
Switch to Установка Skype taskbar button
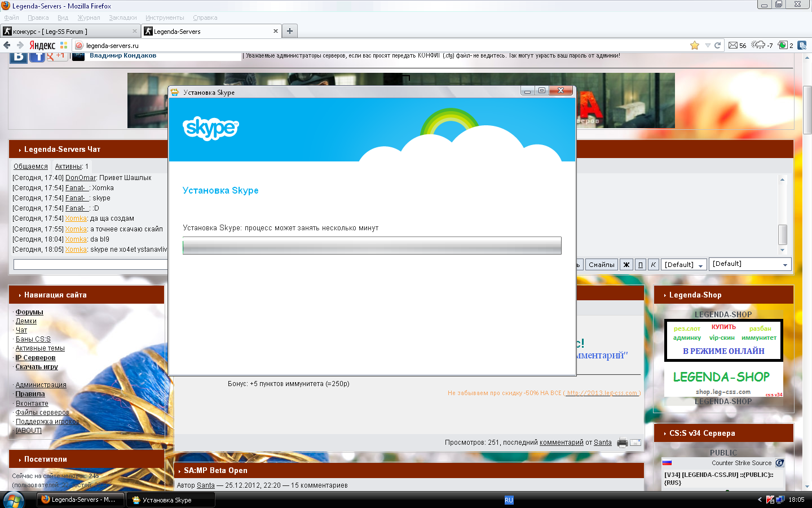point(171,500)
